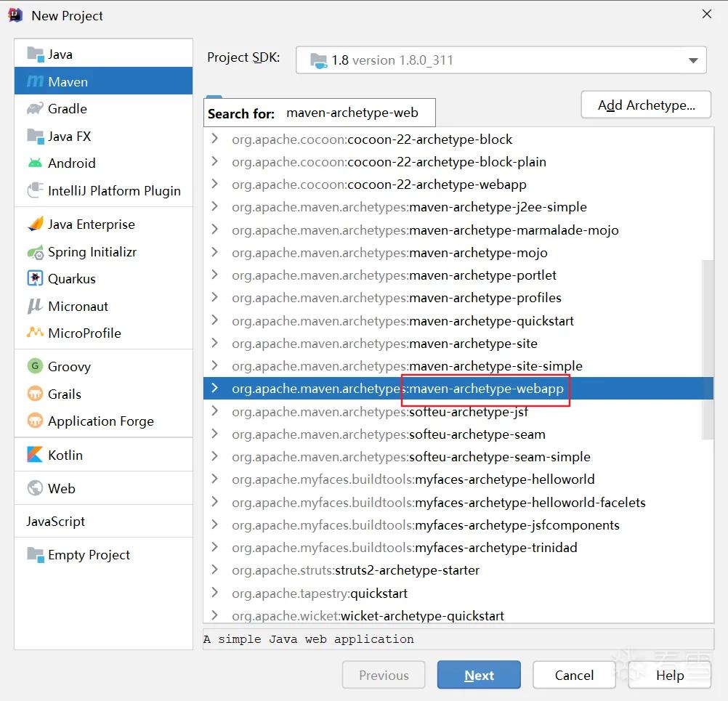Close the New Project window
Screen dimensions: 728x701
click(707, 15)
